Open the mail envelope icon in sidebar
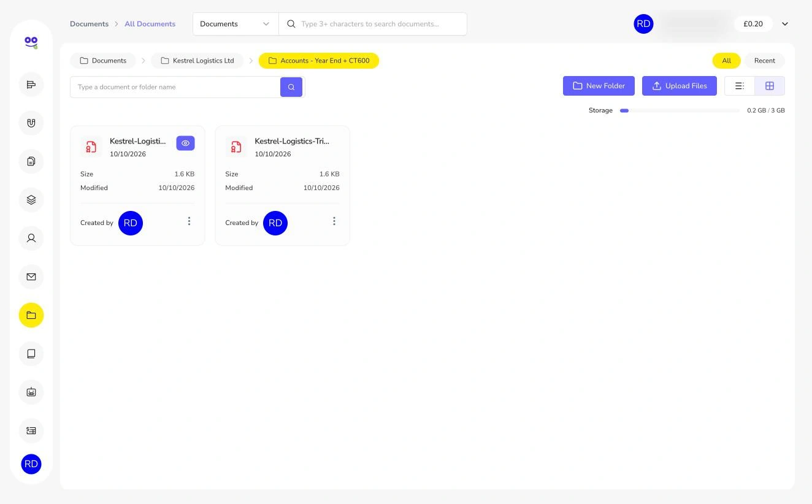Screen dimensions: 812x504 (x=31, y=277)
